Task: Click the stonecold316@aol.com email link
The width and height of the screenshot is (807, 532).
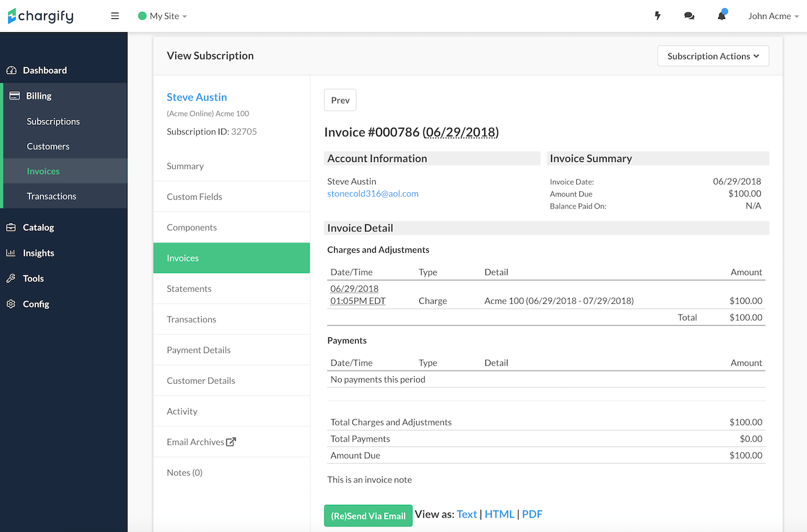Action: [373, 194]
